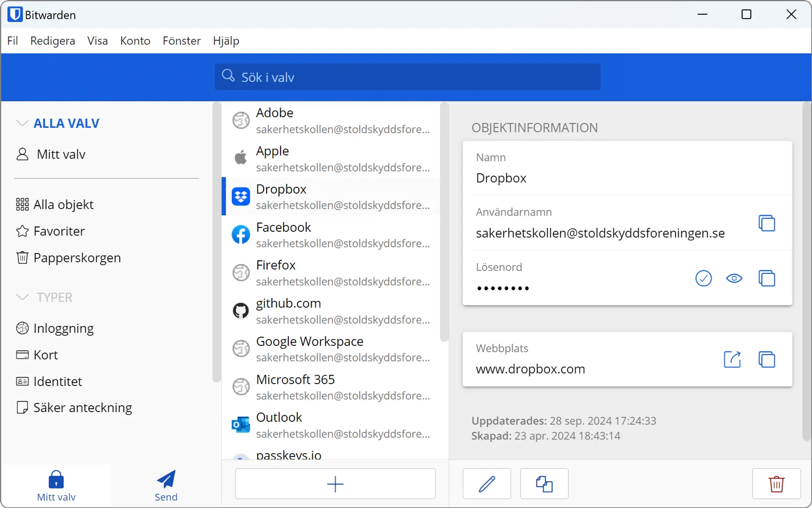This screenshot has height=508, width=812.
Task: Click the ALLA VALV heading
Action: [x=66, y=123]
